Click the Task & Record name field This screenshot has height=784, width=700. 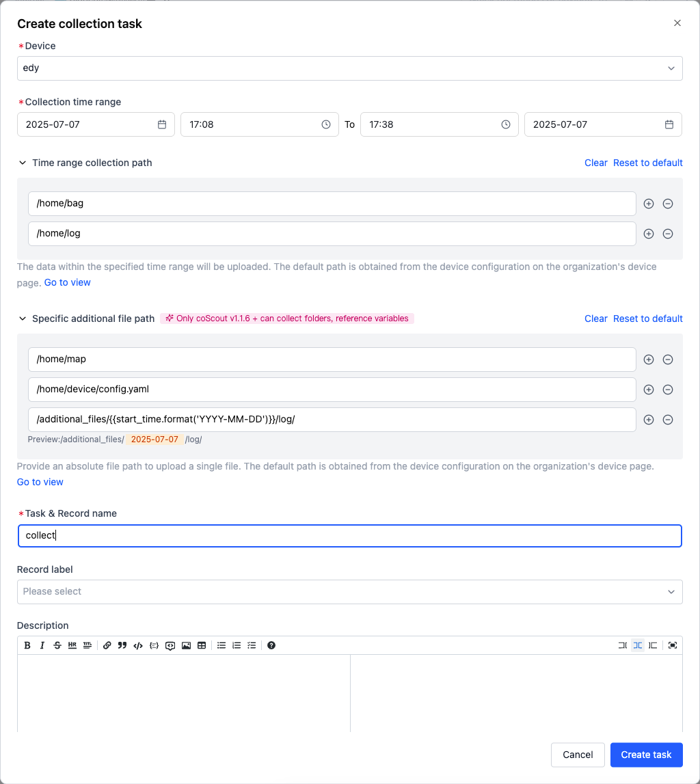click(x=350, y=536)
